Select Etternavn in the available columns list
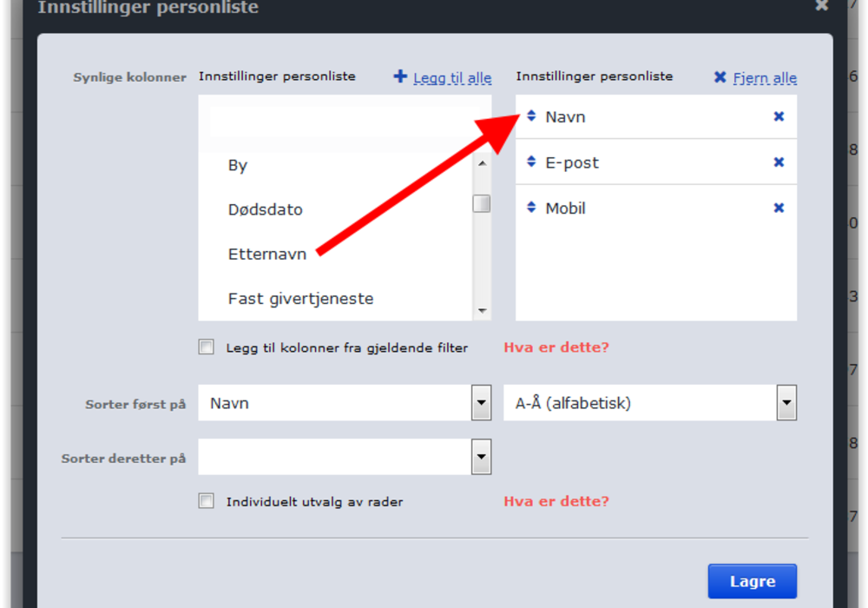Screen dimensions: 868x608 pos(266,254)
